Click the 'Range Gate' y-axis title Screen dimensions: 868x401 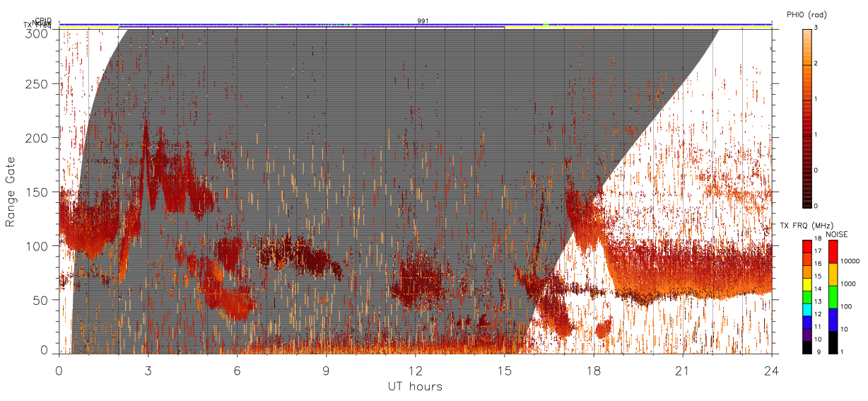pyautogui.click(x=11, y=192)
